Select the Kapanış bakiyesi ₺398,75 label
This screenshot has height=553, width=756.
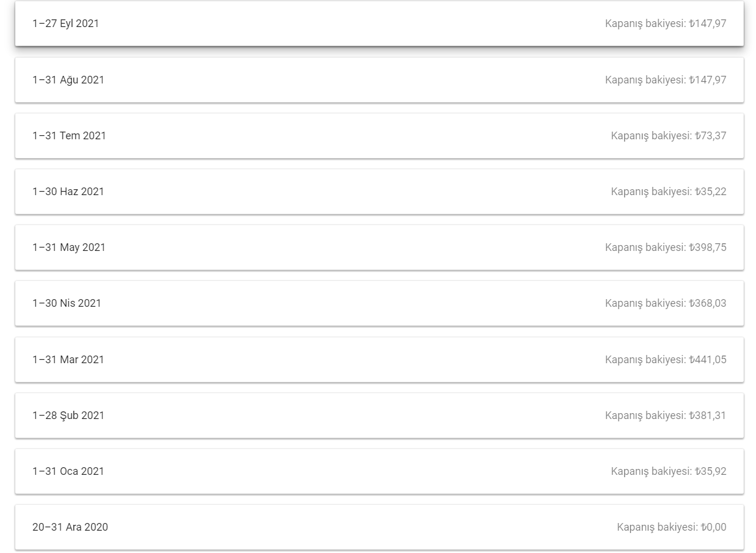(x=665, y=247)
